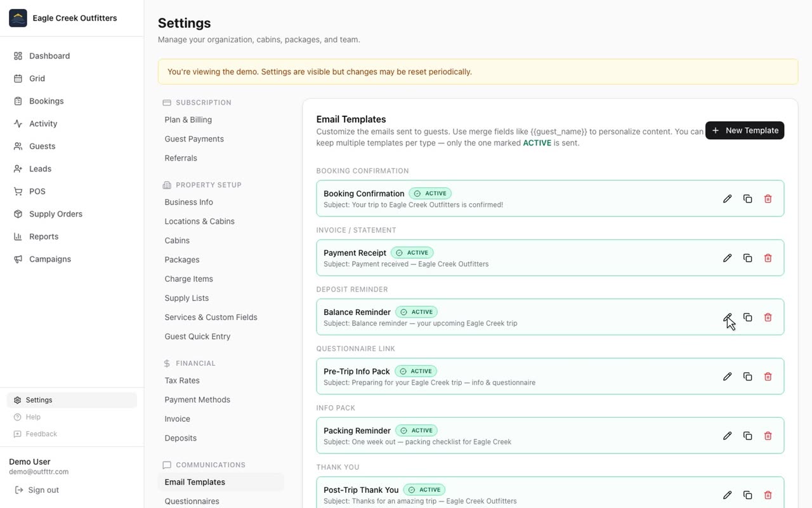Delete the Packing Reminder template
The width and height of the screenshot is (812, 508).
coord(768,436)
